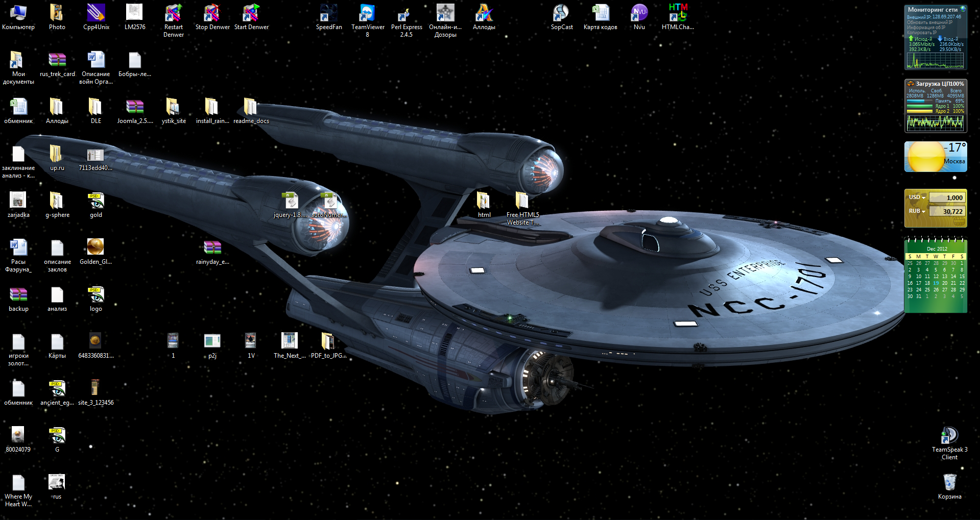This screenshot has width=980, height=520.
Task: Open the PDF_to_JPG... folder icon
Action: 328,345
